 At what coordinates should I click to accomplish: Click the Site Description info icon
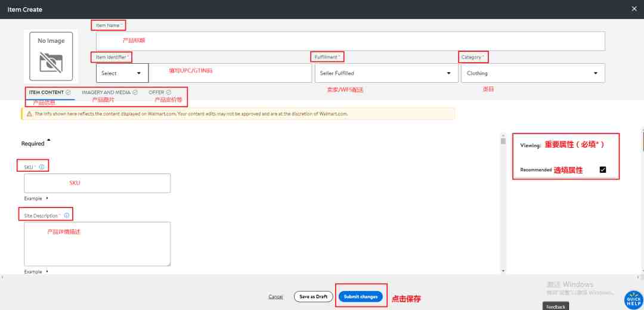click(67, 216)
